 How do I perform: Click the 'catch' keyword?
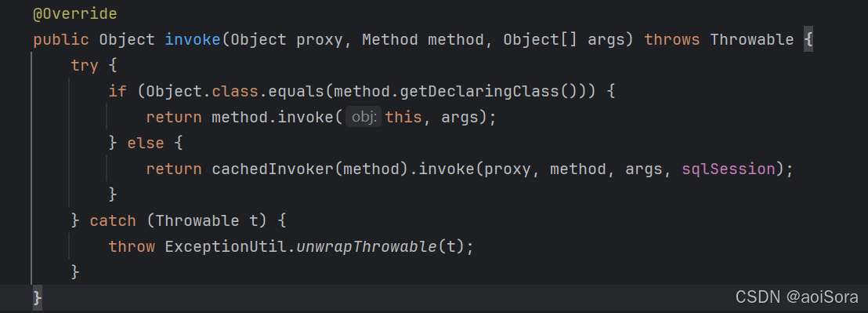point(112,220)
